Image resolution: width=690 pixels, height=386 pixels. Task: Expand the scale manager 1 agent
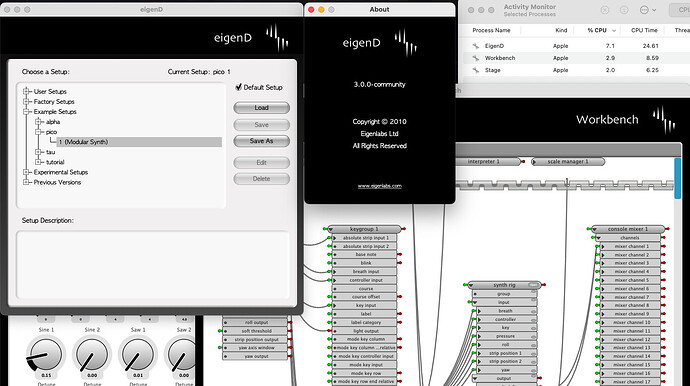(534, 162)
